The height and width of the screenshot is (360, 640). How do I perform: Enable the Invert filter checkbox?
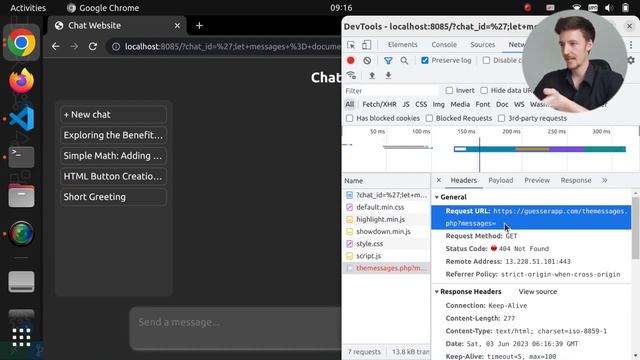click(449, 90)
